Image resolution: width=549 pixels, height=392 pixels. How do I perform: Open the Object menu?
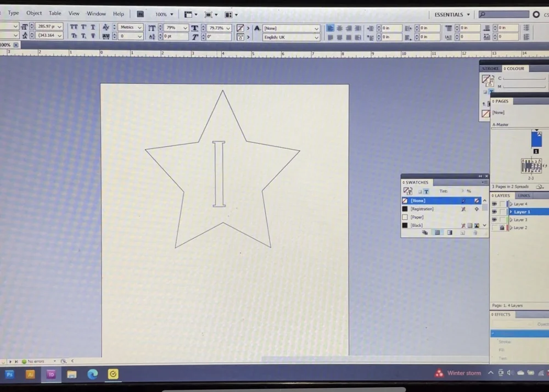pyautogui.click(x=34, y=13)
